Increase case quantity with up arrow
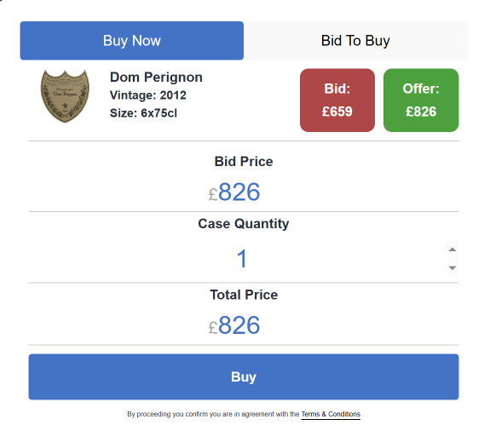 452,250
